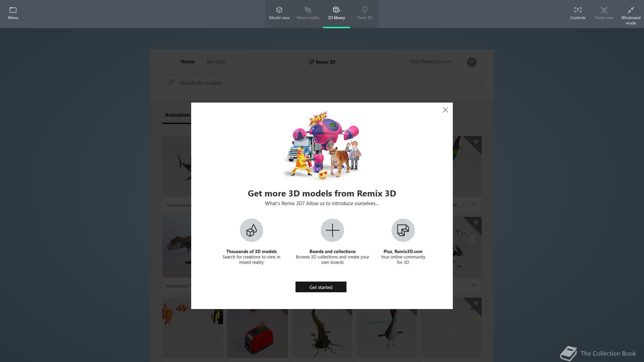
Task: Open the Animation category tab
Action: (177, 115)
